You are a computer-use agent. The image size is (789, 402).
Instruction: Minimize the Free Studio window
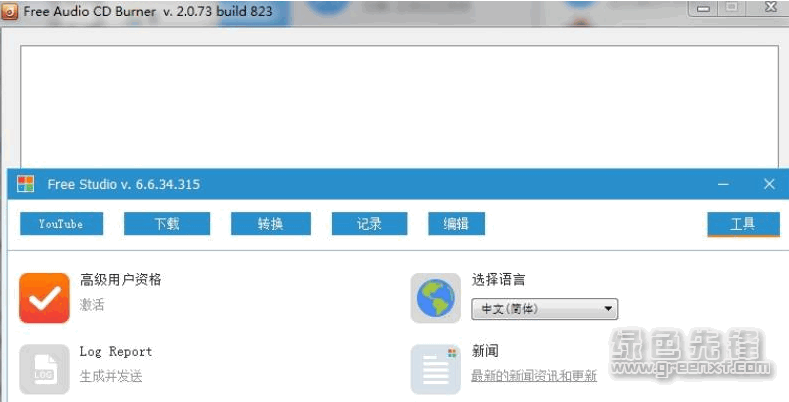pos(723,184)
